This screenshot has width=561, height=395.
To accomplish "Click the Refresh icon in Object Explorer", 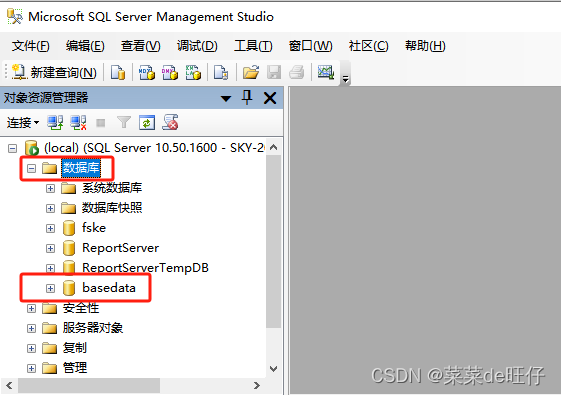I will (147, 123).
